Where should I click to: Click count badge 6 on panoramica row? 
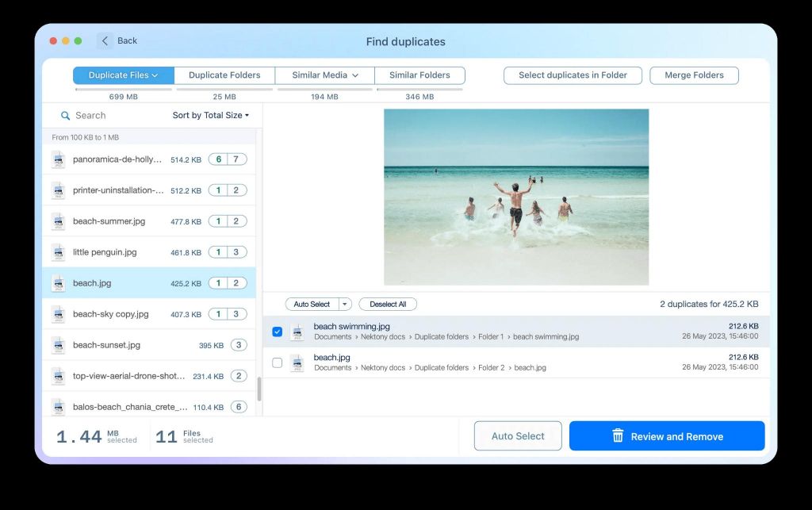[219, 159]
